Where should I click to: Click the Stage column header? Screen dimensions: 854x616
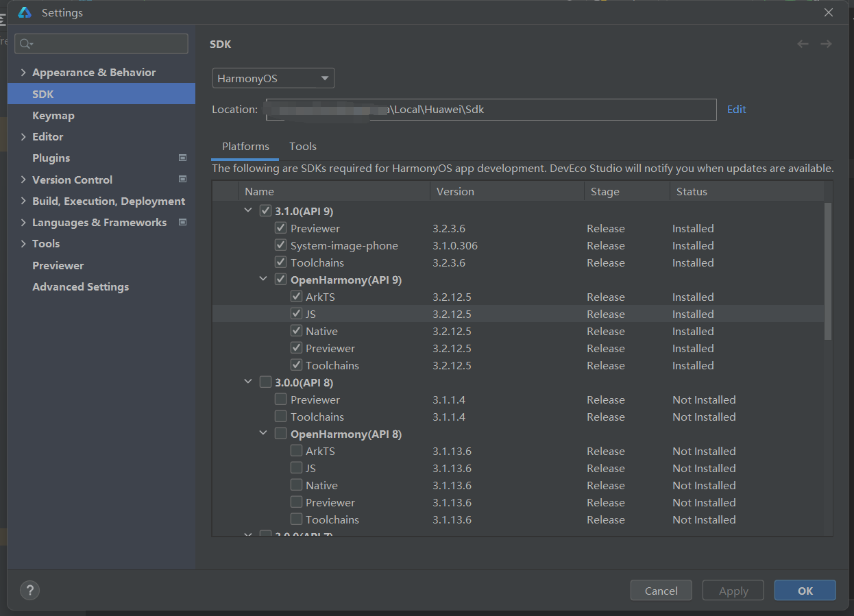pyautogui.click(x=626, y=192)
